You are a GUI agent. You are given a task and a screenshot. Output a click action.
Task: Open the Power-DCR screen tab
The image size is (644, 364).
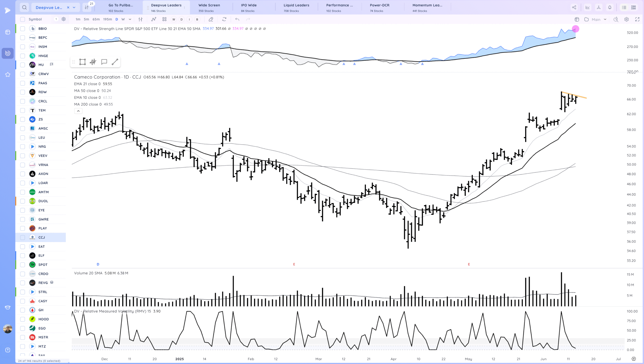pos(379,8)
